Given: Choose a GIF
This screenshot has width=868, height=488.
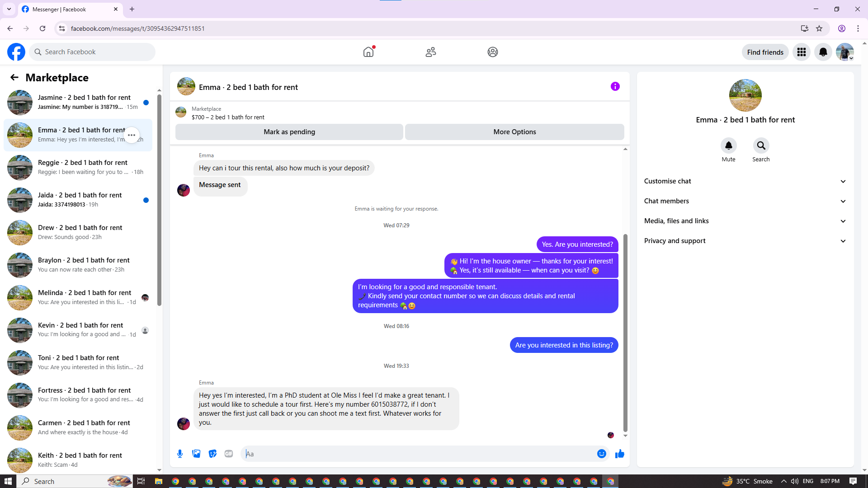Looking at the screenshot, I should (x=229, y=454).
